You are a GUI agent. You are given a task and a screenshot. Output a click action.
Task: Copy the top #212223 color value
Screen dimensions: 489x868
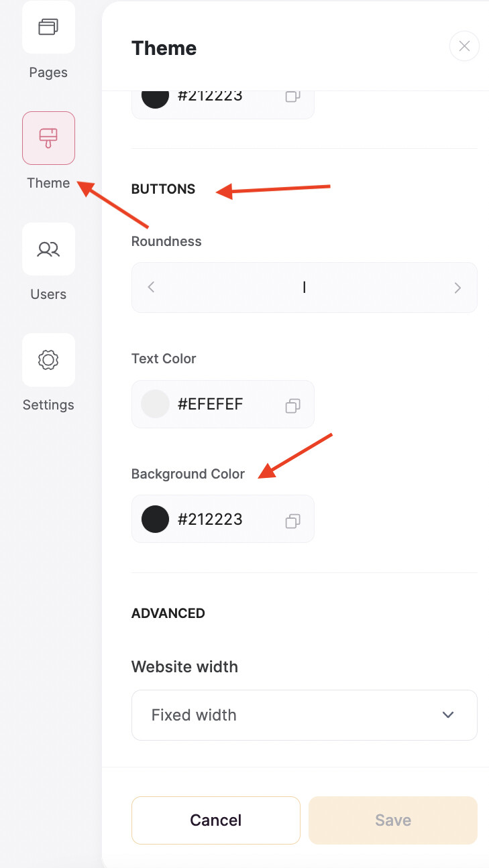pyautogui.click(x=292, y=96)
